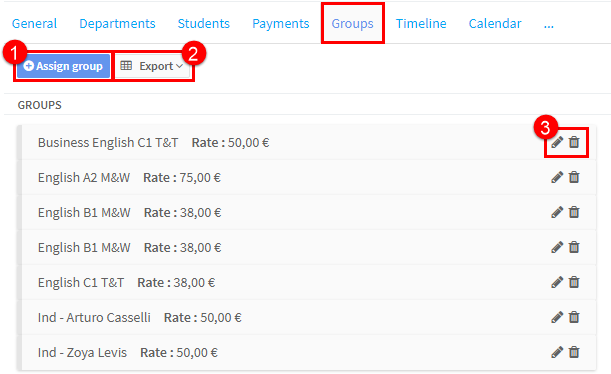Viewport: 611px width, 374px height.
Task: Edit the Ind - Arturo Casselli group
Action: pyautogui.click(x=557, y=317)
